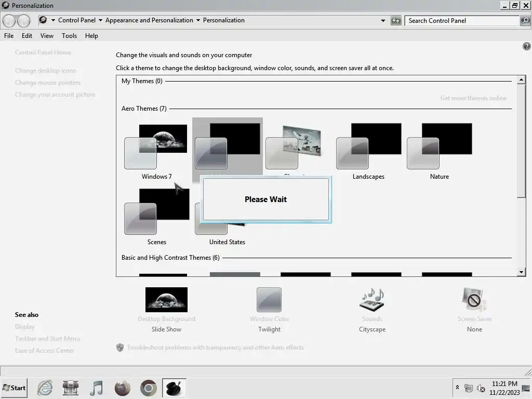
Task: Open Ease of Access Center link
Action: point(45,351)
